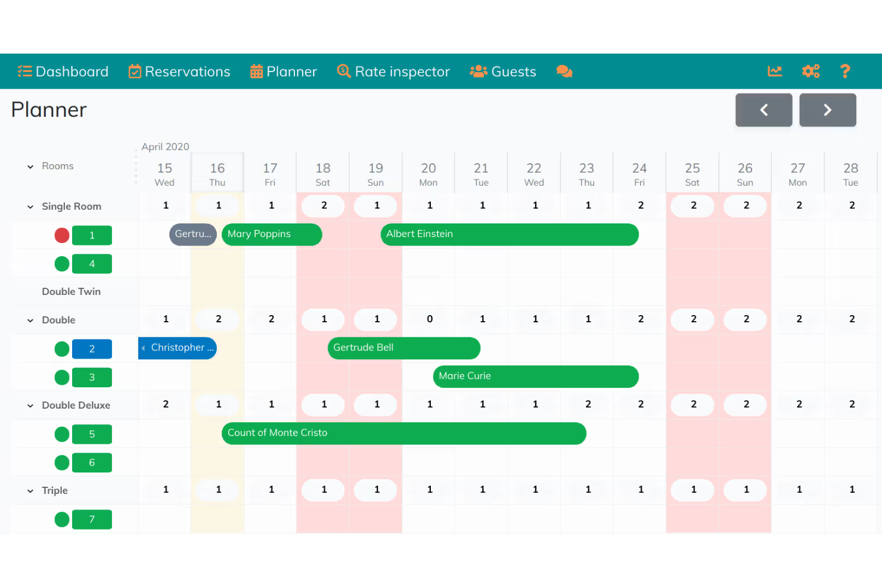The width and height of the screenshot is (882, 588).
Task: Select the 16 Thu date header
Action: point(218,174)
